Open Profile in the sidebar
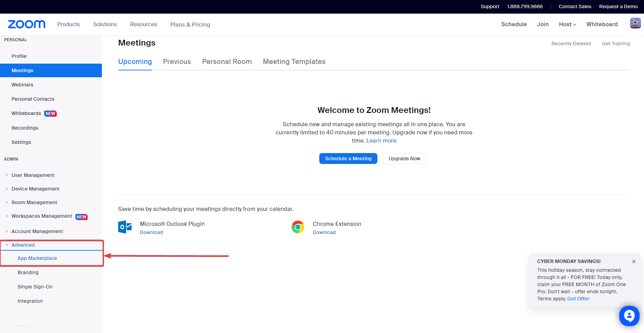Screen dimensions: 644x333 click(x=19, y=56)
